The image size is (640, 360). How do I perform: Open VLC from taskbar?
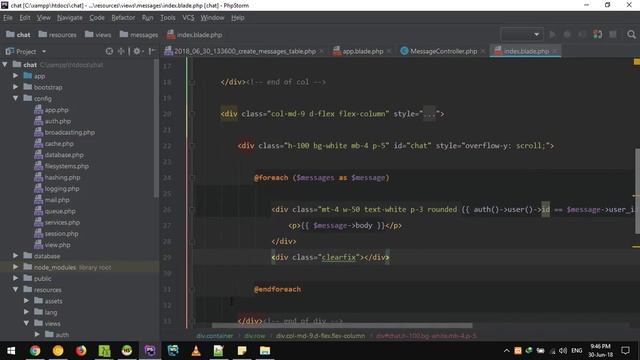[x=196, y=351]
